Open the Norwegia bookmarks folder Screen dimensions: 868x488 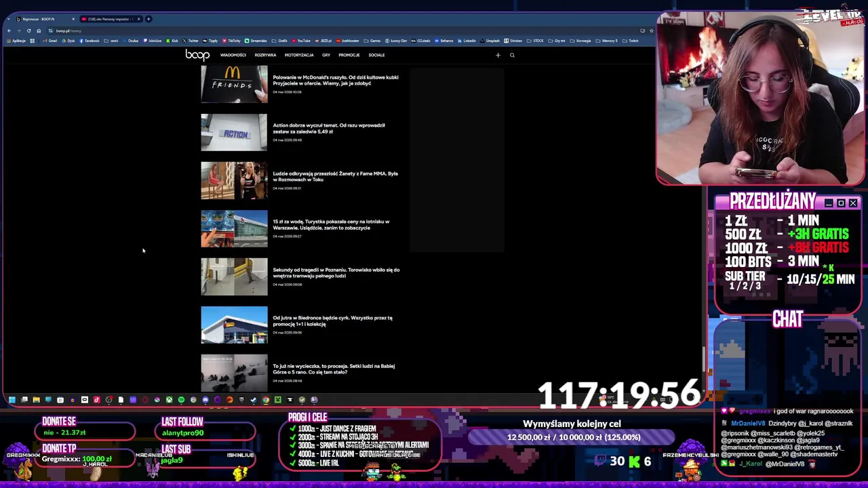pyautogui.click(x=580, y=41)
